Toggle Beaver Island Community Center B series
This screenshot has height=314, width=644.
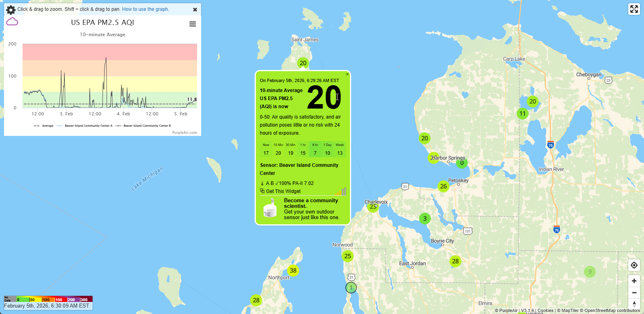point(144,126)
